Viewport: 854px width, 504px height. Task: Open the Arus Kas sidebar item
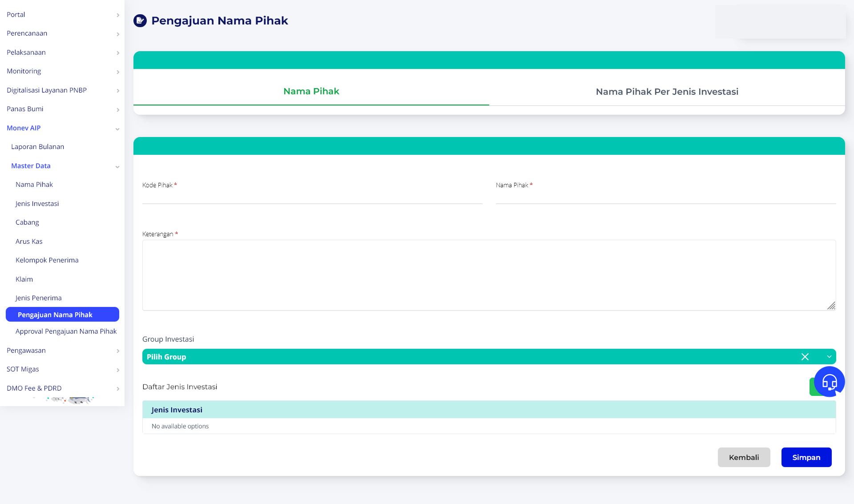click(x=29, y=242)
